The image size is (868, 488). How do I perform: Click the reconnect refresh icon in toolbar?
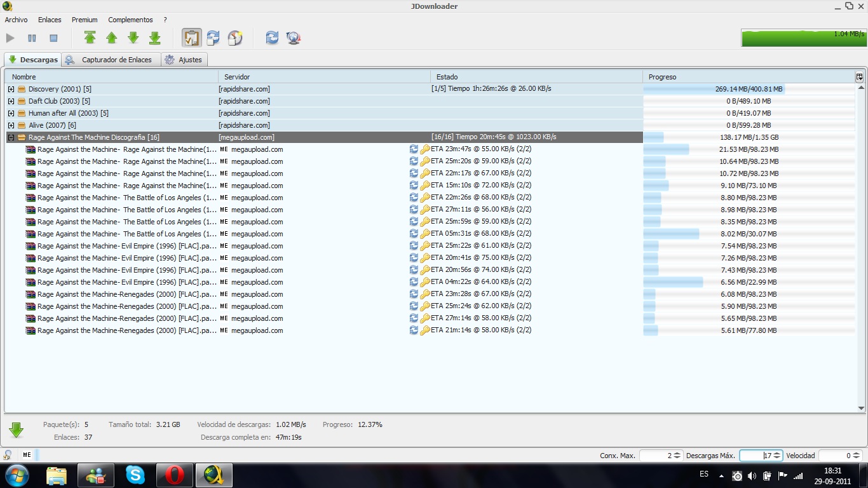272,38
